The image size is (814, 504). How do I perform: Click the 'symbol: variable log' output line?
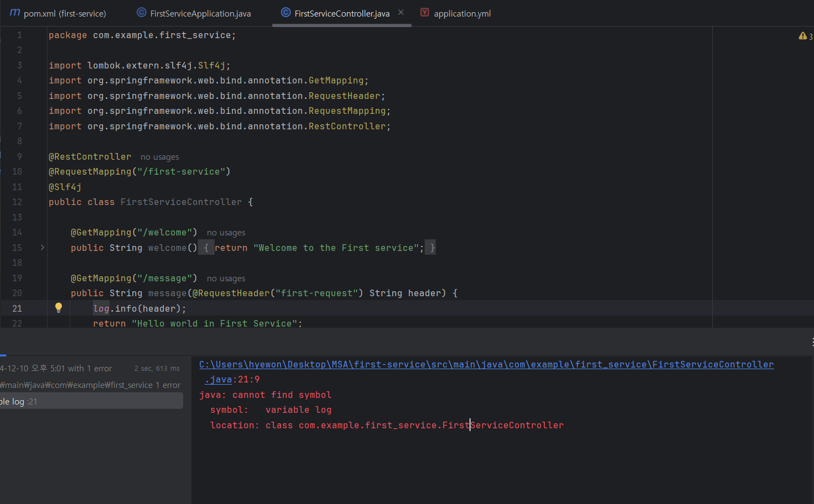[271, 410]
